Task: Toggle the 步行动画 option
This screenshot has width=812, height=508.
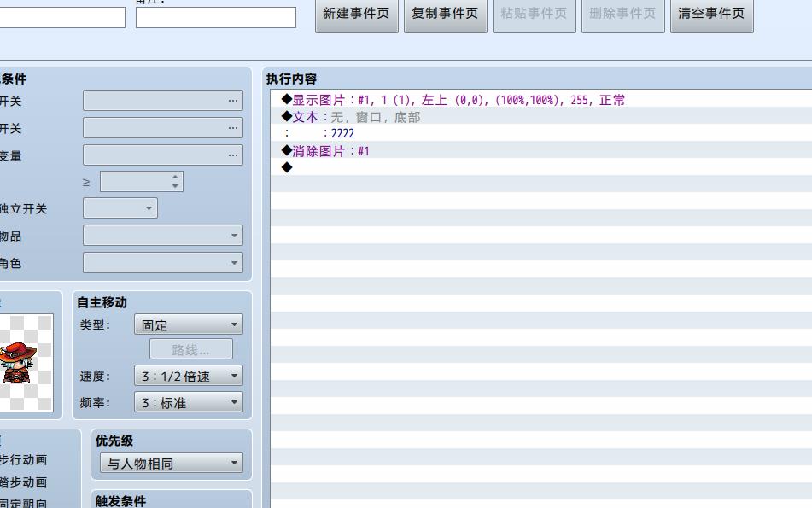Action: (x=24, y=460)
